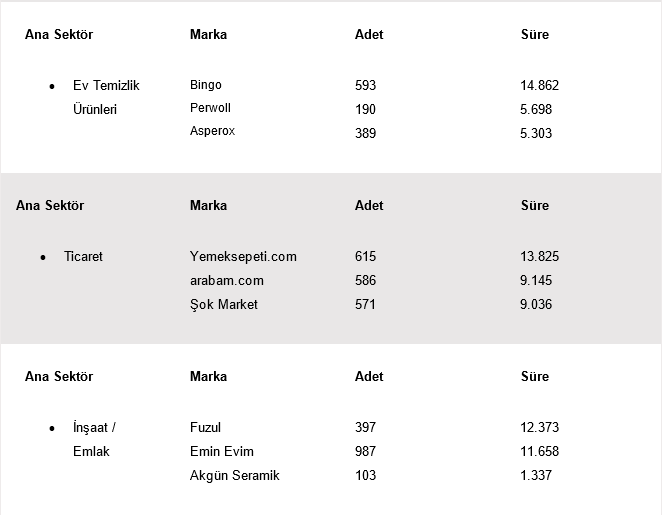Select the Perwoll brand text
This screenshot has height=515, width=662.
tap(210, 108)
